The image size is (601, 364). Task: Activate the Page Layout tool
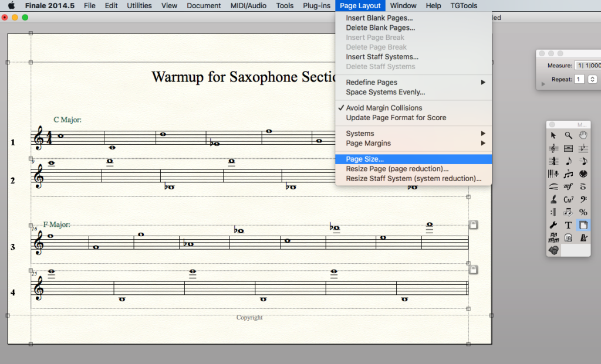tap(583, 225)
